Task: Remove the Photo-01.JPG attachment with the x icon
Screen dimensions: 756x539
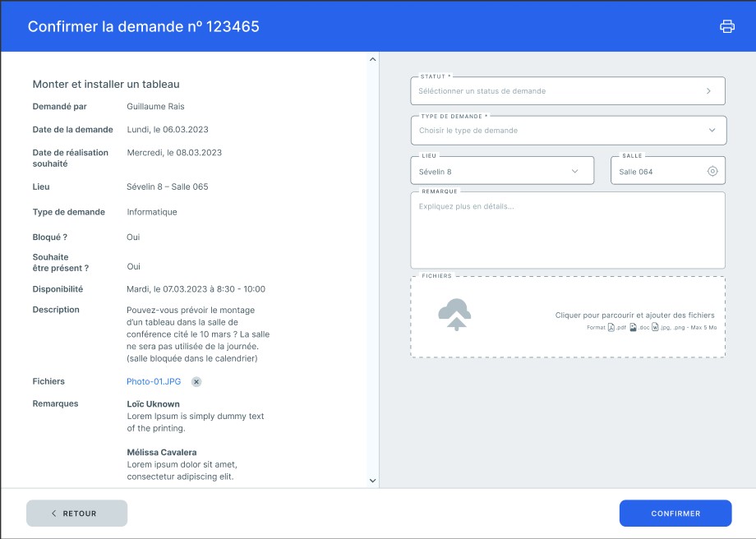Action: [x=196, y=382]
